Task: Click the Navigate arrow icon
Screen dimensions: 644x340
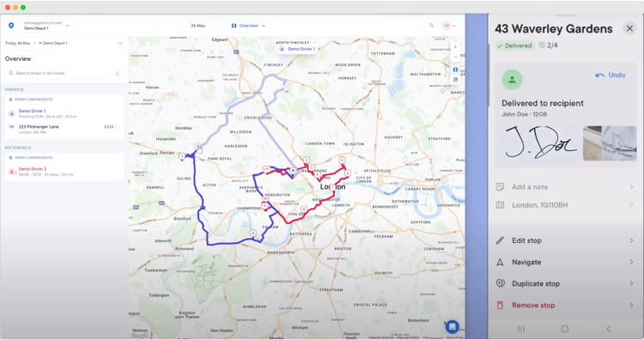Action: pyautogui.click(x=500, y=262)
